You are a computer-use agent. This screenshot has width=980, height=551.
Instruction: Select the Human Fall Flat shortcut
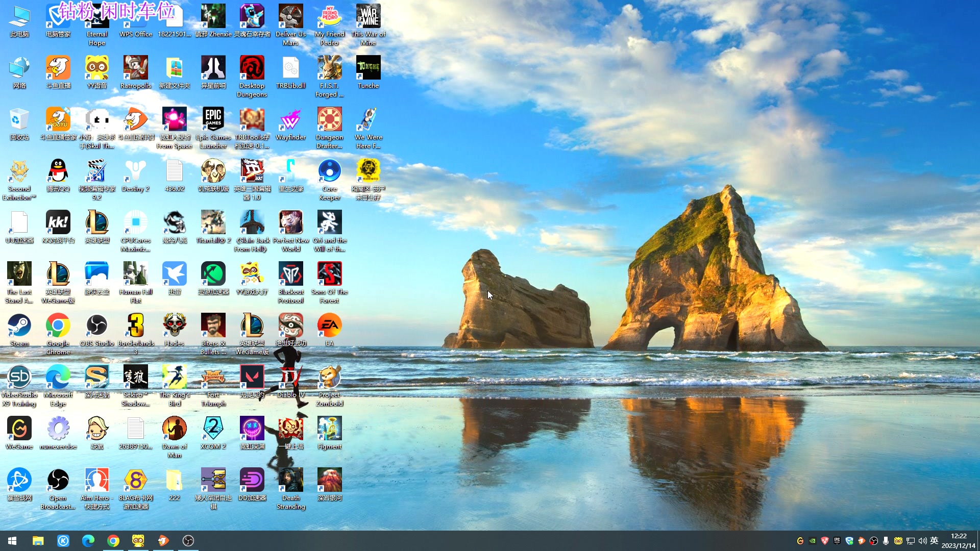(x=136, y=283)
